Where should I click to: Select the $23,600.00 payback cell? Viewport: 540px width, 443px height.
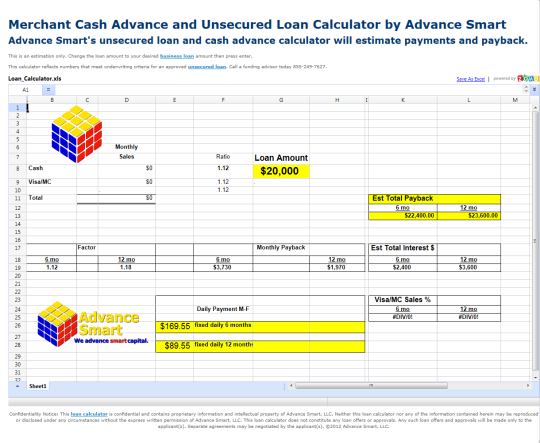[469, 216]
